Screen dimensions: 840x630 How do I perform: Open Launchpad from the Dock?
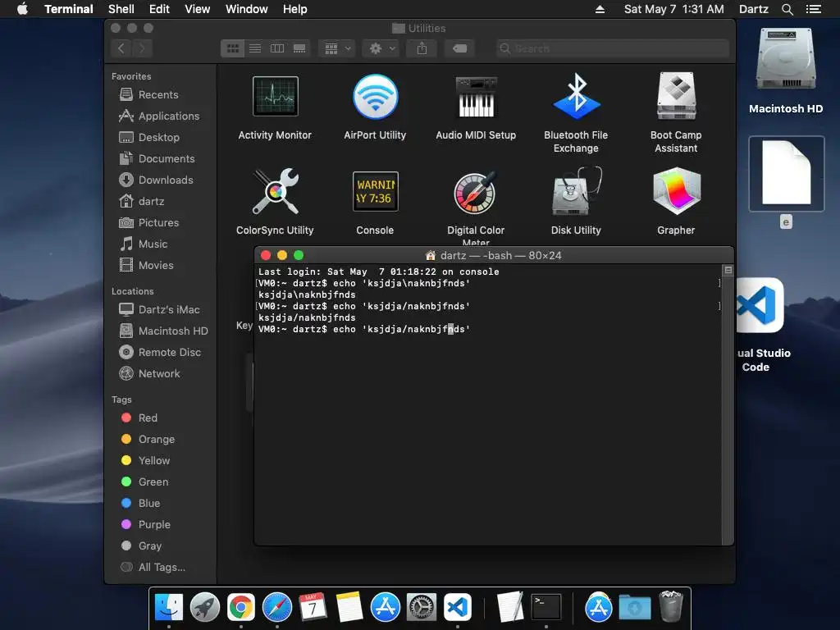click(204, 608)
